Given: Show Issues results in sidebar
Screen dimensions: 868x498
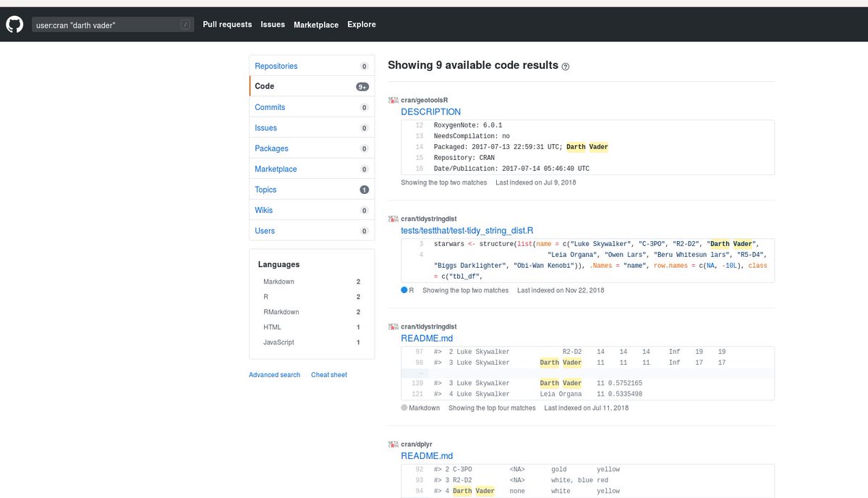Looking at the screenshot, I should 312,127.
